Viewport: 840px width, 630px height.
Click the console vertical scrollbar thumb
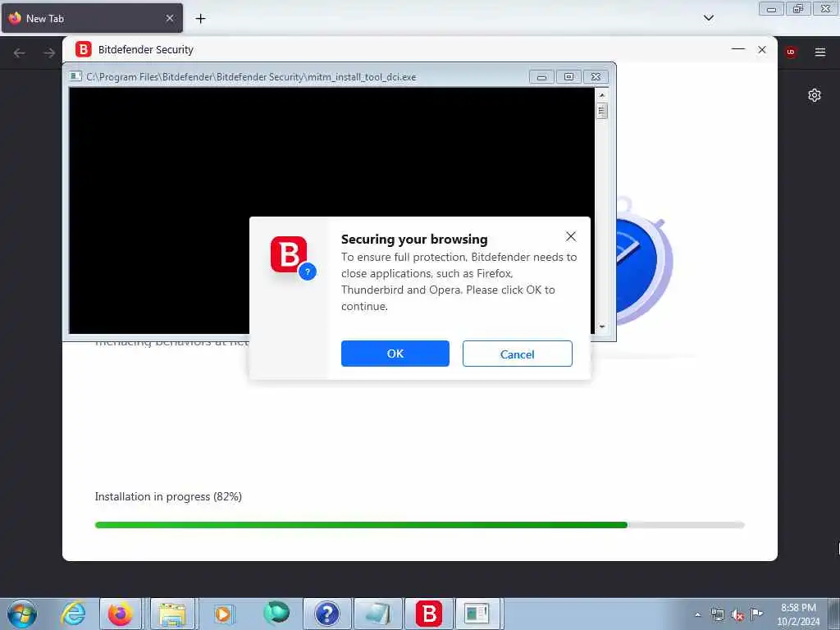point(601,111)
